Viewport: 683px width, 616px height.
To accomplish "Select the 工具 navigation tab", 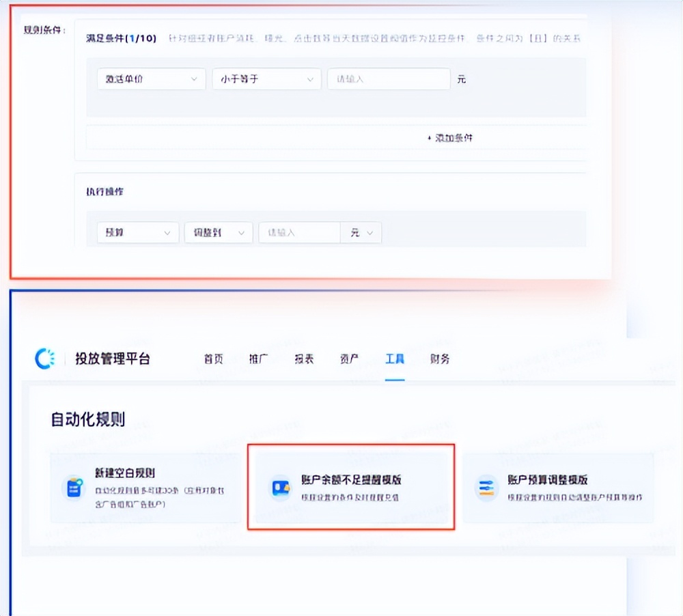I will [x=394, y=359].
